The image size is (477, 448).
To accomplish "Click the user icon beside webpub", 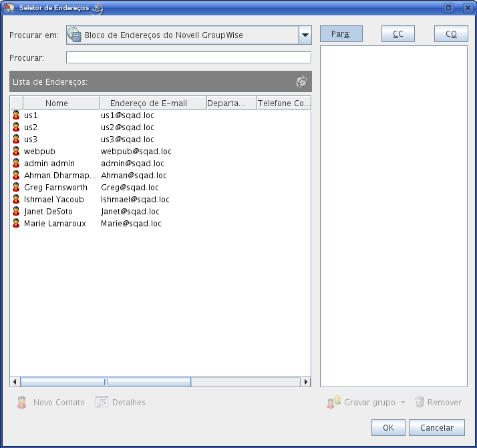I will point(16,151).
